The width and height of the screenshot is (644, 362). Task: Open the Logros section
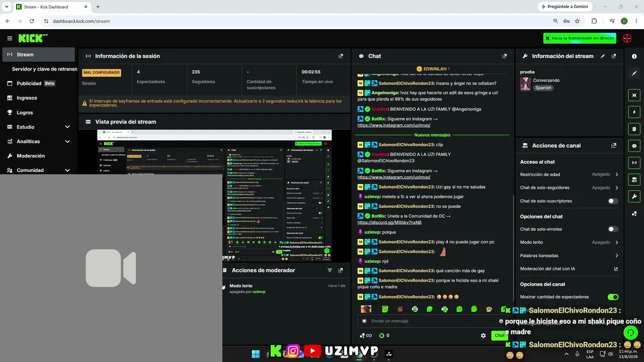(x=38, y=113)
